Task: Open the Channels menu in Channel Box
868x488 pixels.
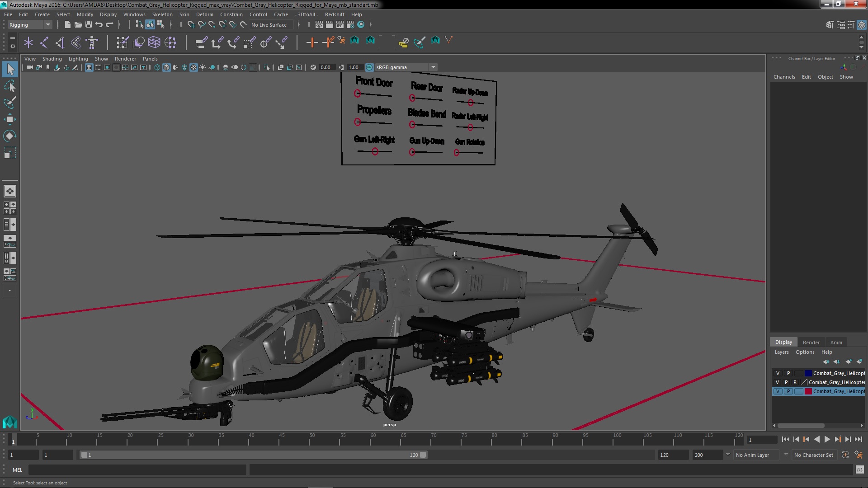Action: pyautogui.click(x=784, y=77)
